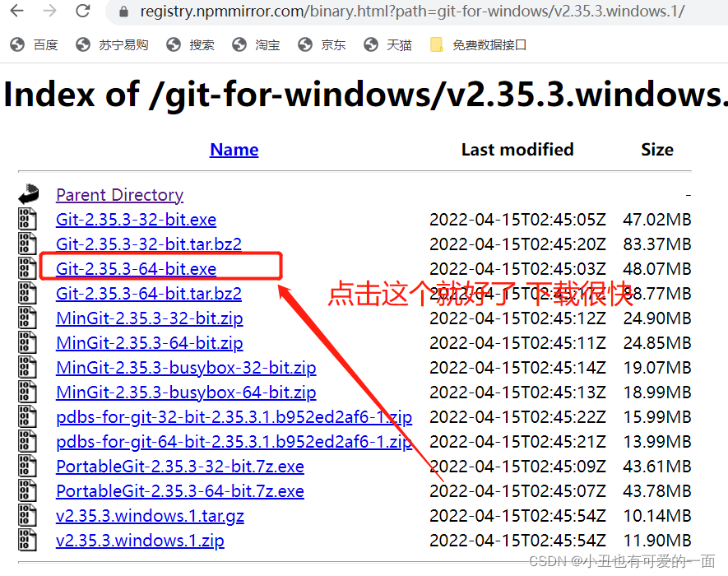The image size is (728, 576).
Task: Open the 京东 bookmark
Action: 322,44
